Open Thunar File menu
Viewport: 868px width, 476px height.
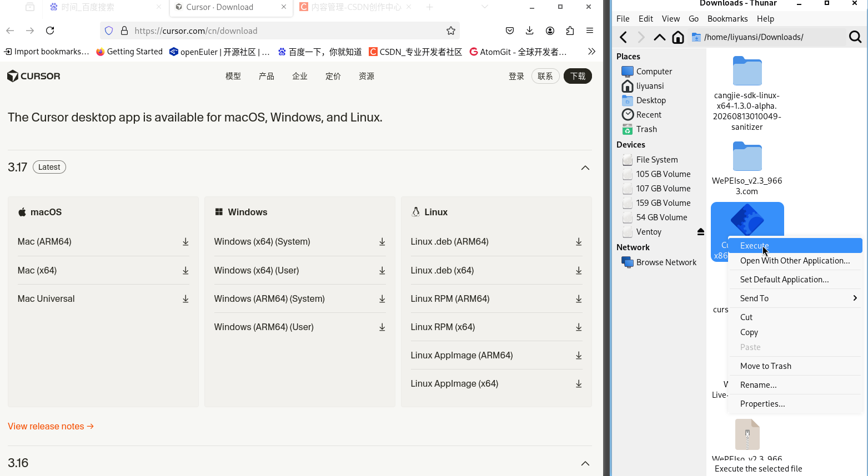click(x=623, y=19)
